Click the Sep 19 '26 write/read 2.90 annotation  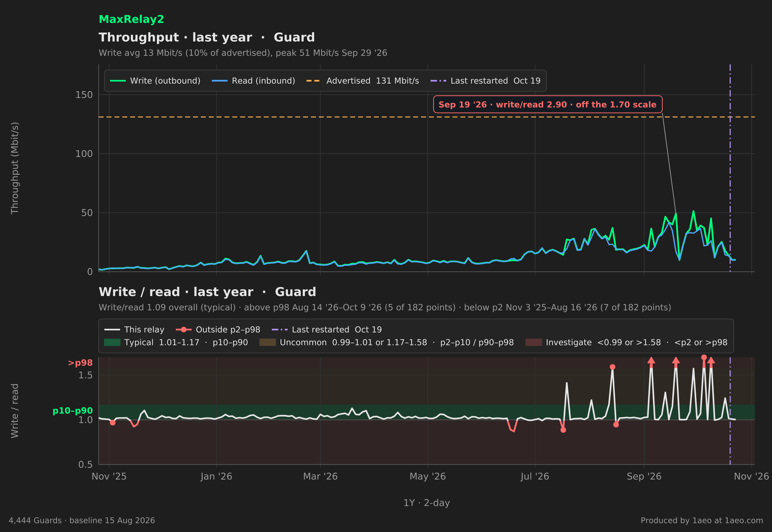(548, 104)
